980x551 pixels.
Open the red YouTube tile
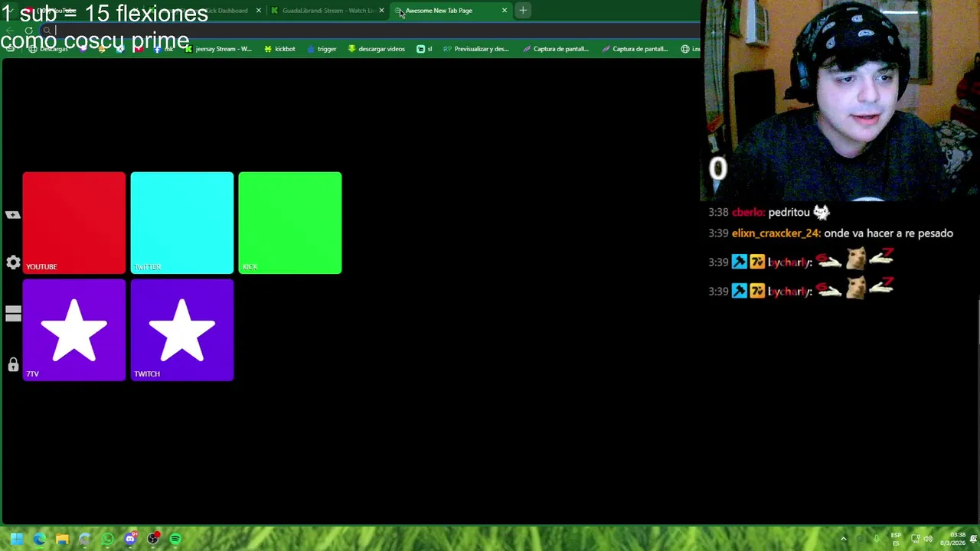pos(74,223)
